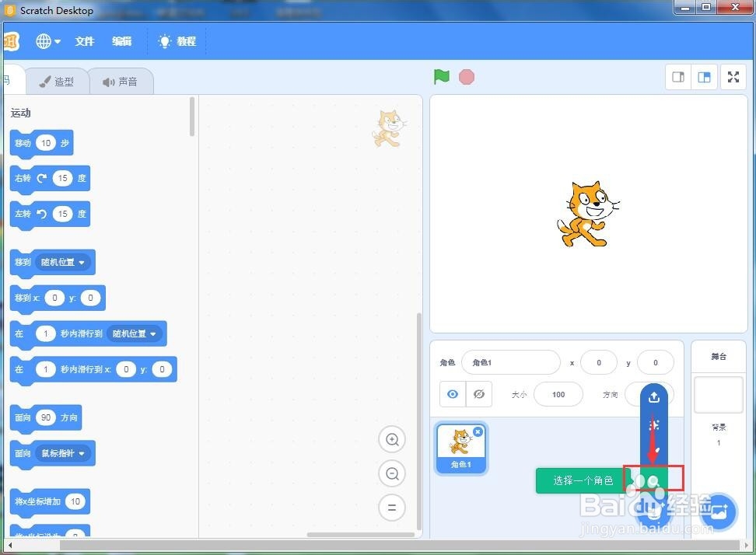Click the 运动 category heading
Image resolution: width=756 pixels, height=555 pixels.
click(x=21, y=113)
